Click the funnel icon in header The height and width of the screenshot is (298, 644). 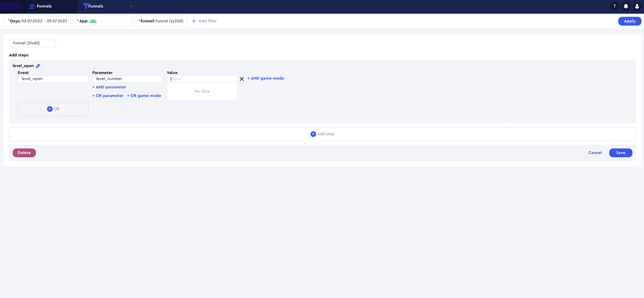tap(85, 6)
